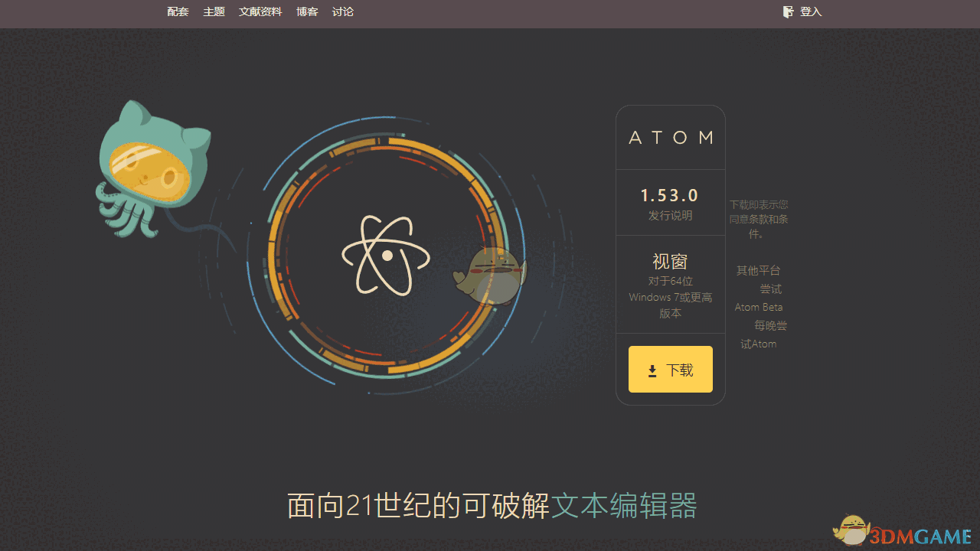This screenshot has height=551, width=980.
Task: Try Atom Beta via its link
Action: pos(759,306)
